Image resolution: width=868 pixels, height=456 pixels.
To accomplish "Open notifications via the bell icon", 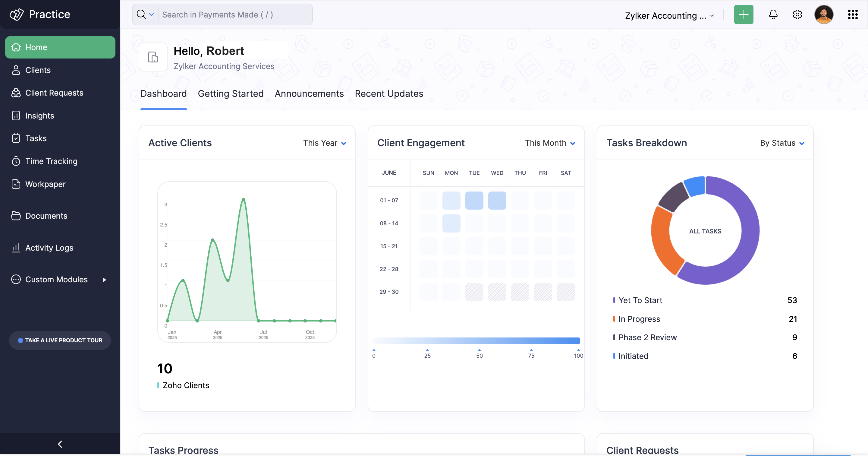I will (x=773, y=14).
